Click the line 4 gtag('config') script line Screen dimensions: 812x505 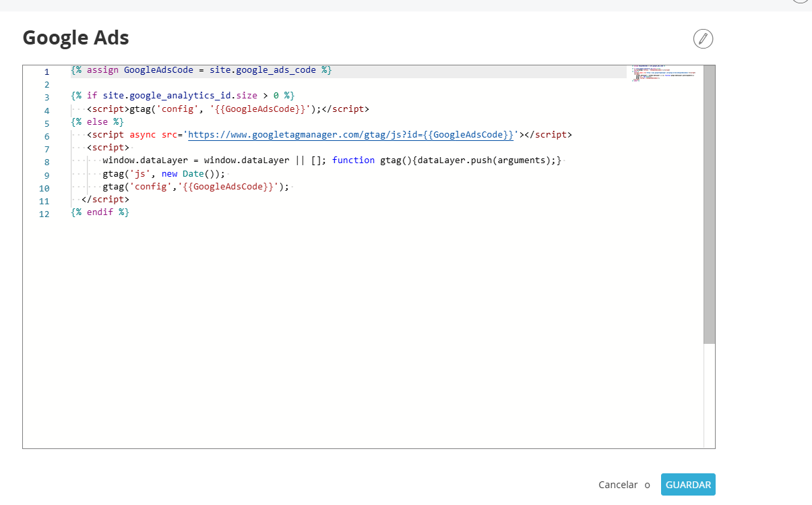pos(228,109)
